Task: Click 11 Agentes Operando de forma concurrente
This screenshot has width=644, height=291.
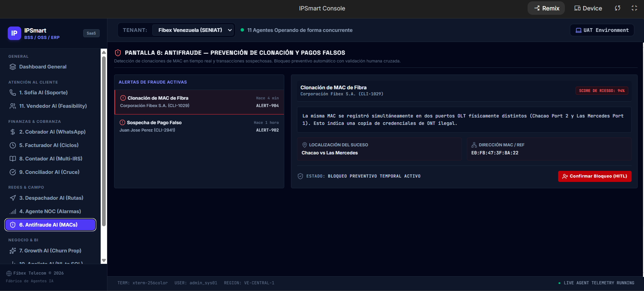Action: (x=300, y=30)
